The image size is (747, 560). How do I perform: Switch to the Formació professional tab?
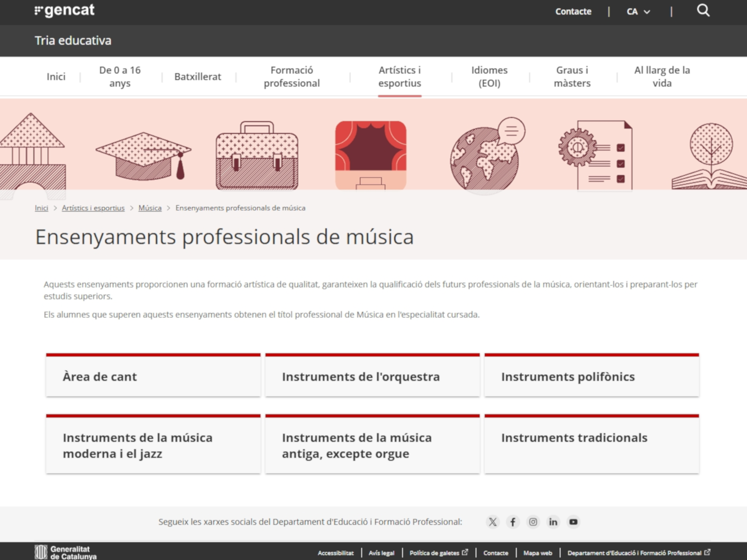pyautogui.click(x=291, y=76)
